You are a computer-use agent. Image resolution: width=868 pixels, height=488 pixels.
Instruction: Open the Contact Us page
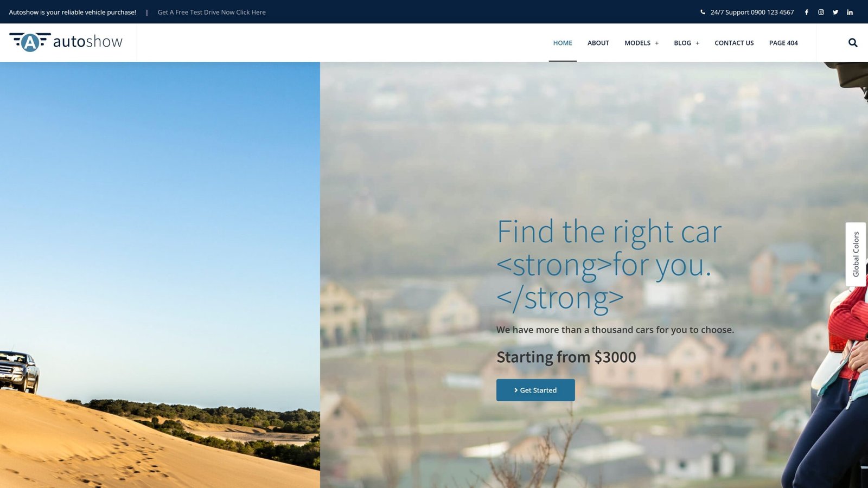734,43
